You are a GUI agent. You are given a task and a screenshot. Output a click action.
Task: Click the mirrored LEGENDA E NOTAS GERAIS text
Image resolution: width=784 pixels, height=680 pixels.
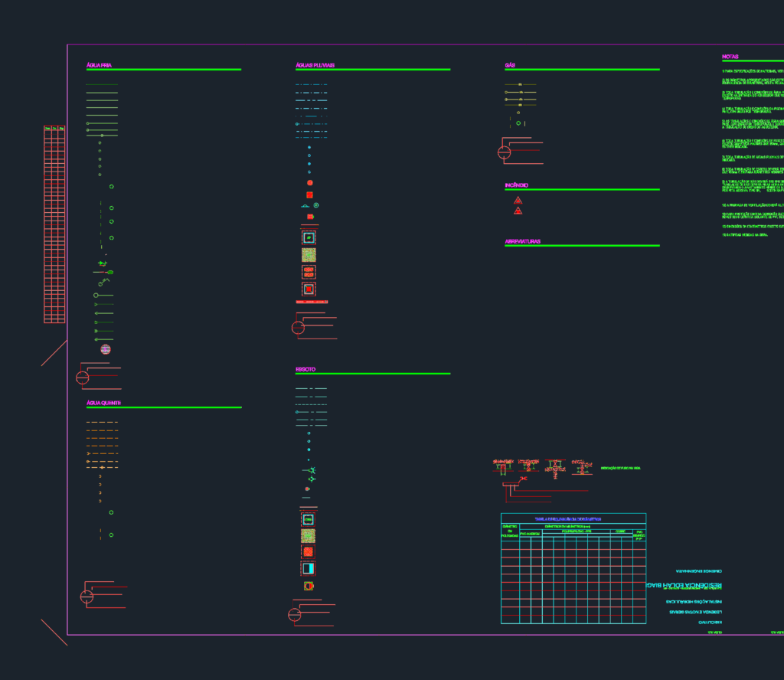(x=695, y=612)
